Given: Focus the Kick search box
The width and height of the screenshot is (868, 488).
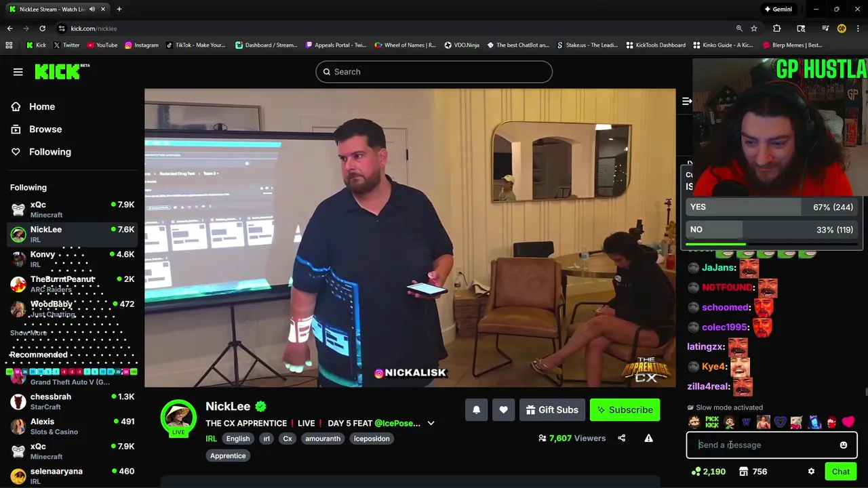Looking at the screenshot, I should click(x=434, y=72).
